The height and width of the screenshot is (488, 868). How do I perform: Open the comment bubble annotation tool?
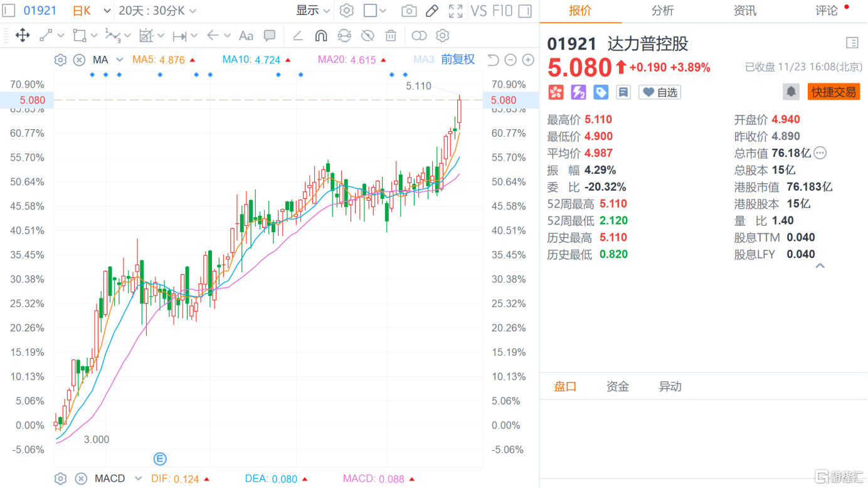tap(269, 36)
